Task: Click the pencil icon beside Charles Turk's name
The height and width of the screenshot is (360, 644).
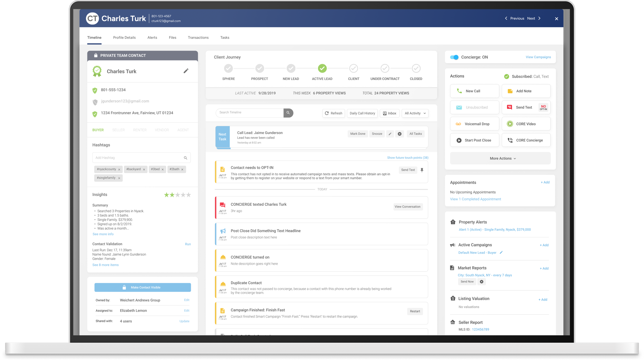Action: click(186, 71)
